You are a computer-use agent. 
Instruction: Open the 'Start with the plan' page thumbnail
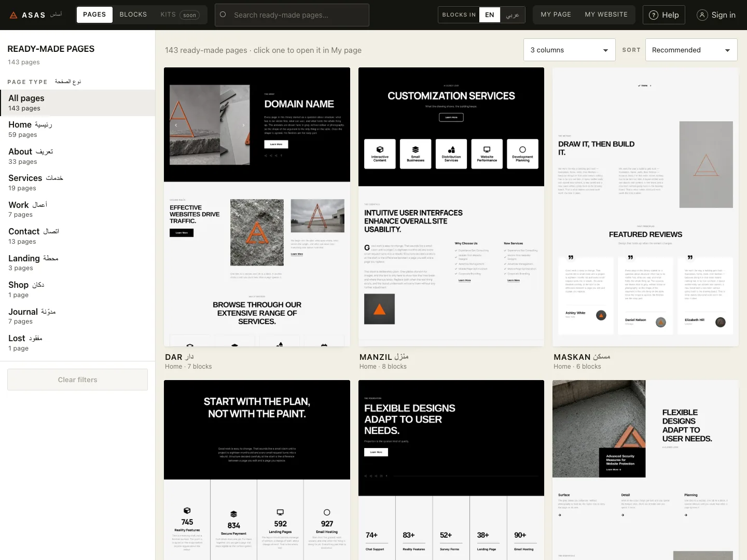pos(257,470)
